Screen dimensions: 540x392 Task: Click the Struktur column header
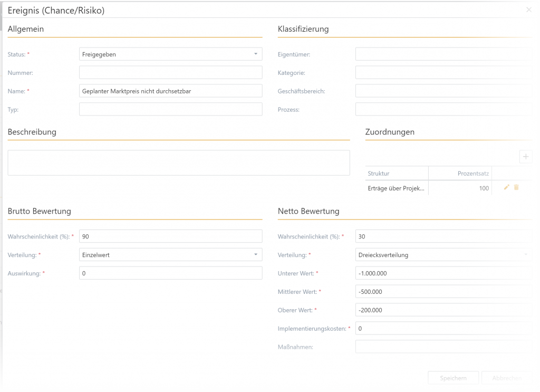coord(397,173)
